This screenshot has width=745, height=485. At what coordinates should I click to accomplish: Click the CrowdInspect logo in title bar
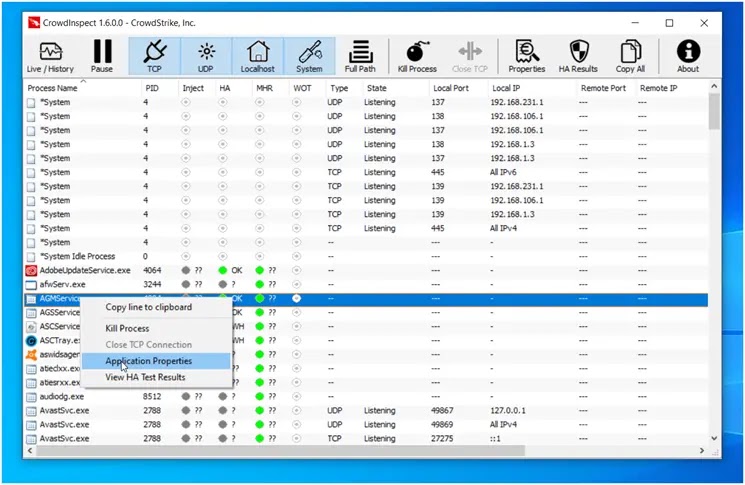(34, 22)
